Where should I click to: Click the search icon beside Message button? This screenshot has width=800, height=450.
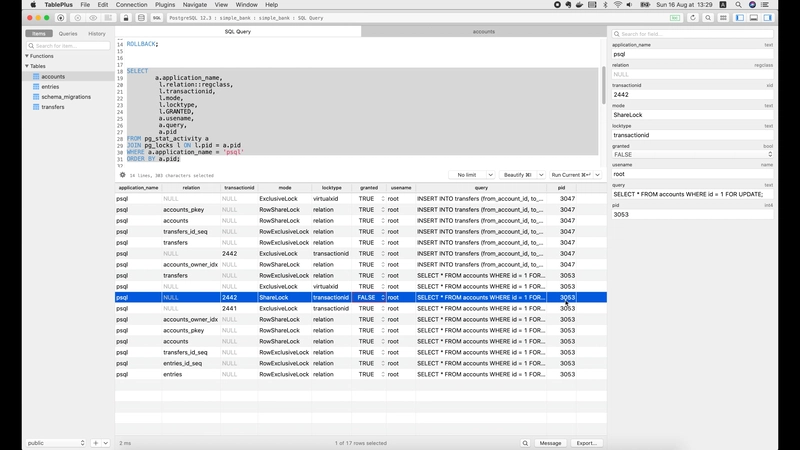[x=525, y=443]
